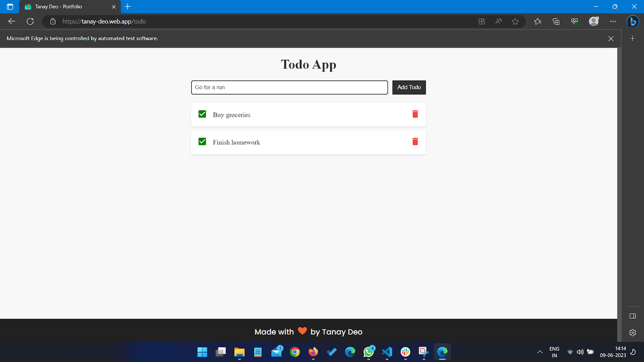The height and width of the screenshot is (362, 644).
Task: Launch VS Code from the taskbar
Action: click(x=387, y=352)
